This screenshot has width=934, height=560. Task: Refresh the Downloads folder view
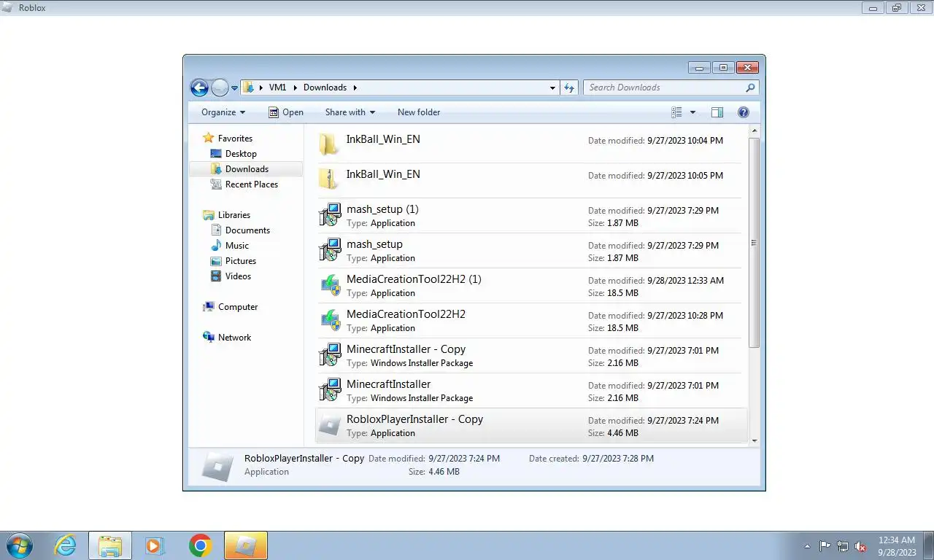pos(569,87)
